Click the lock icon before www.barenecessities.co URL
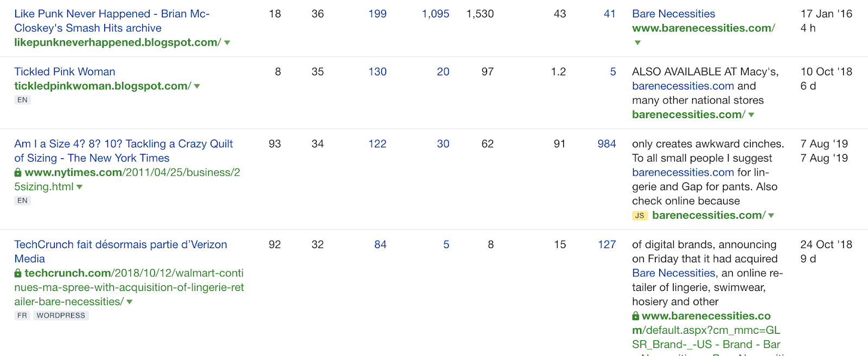Viewport: 868px width, 356px height. tap(636, 316)
